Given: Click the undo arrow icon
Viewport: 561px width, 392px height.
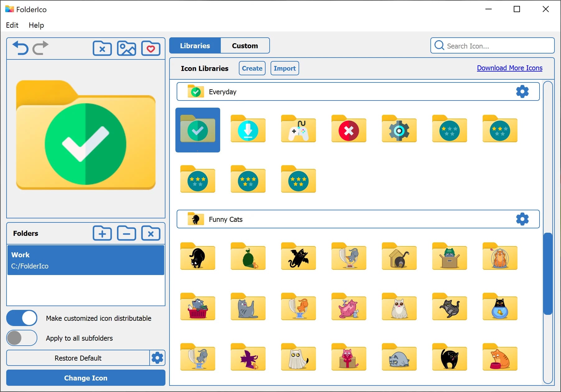Looking at the screenshot, I should pyautogui.click(x=21, y=48).
